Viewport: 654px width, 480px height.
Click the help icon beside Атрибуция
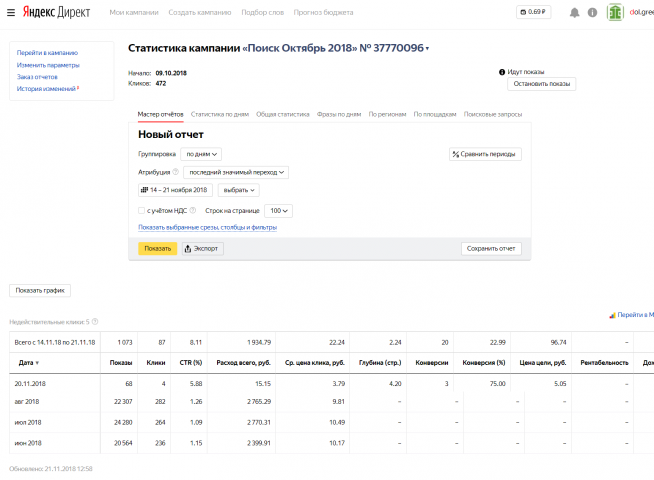(x=175, y=172)
